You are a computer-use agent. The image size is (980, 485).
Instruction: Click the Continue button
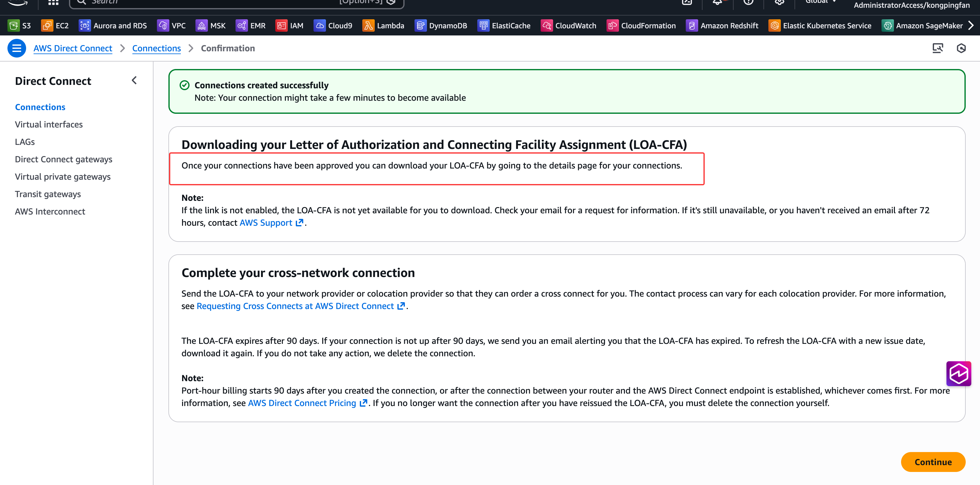(932, 462)
